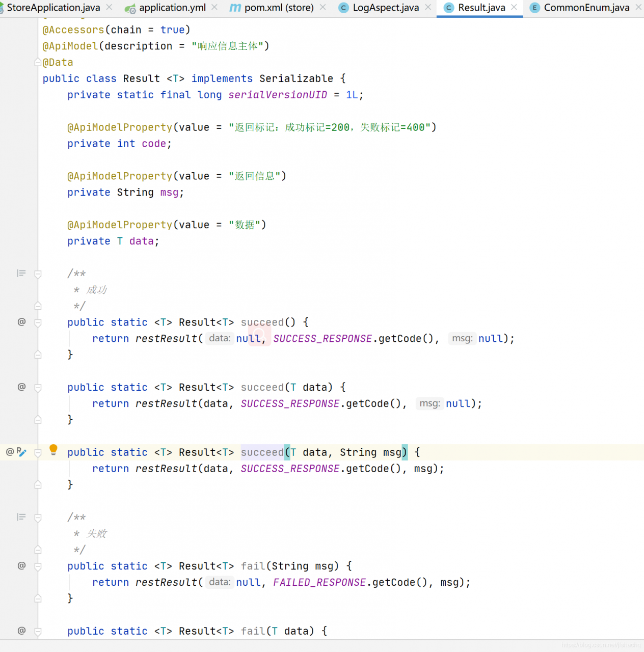
Task: Toggle rendered view for the 失败 doc comment
Action: [x=21, y=517]
